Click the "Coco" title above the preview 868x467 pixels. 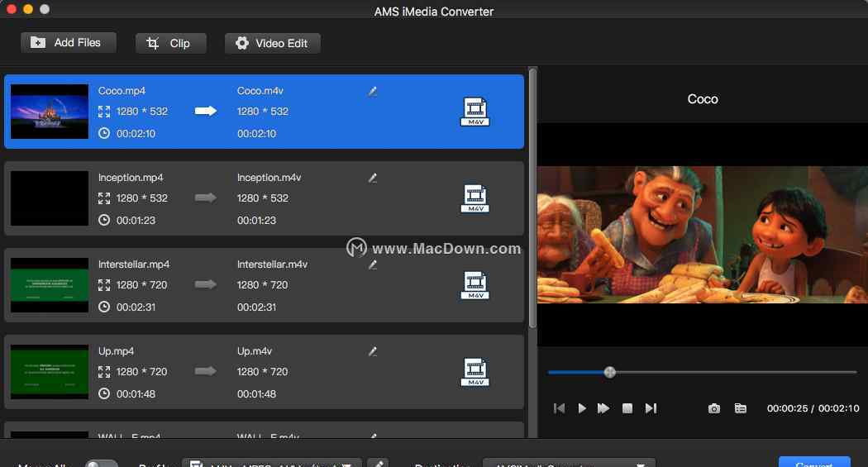click(x=703, y=99)
